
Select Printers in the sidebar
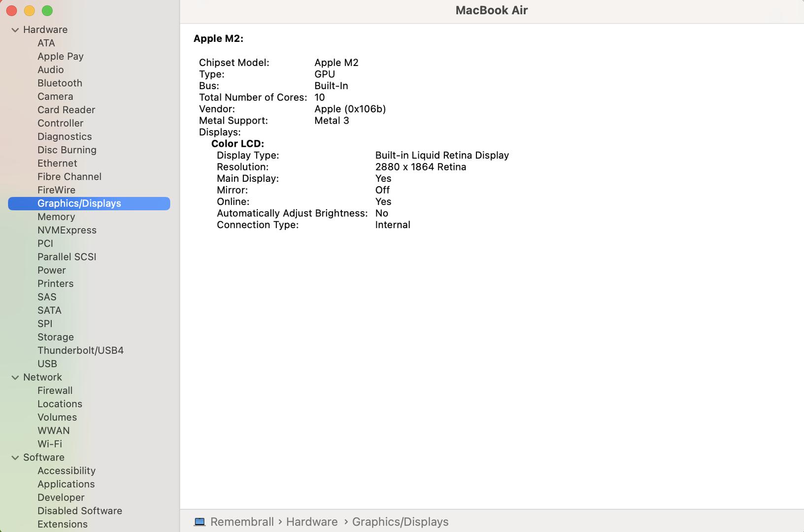pos(55,283)
